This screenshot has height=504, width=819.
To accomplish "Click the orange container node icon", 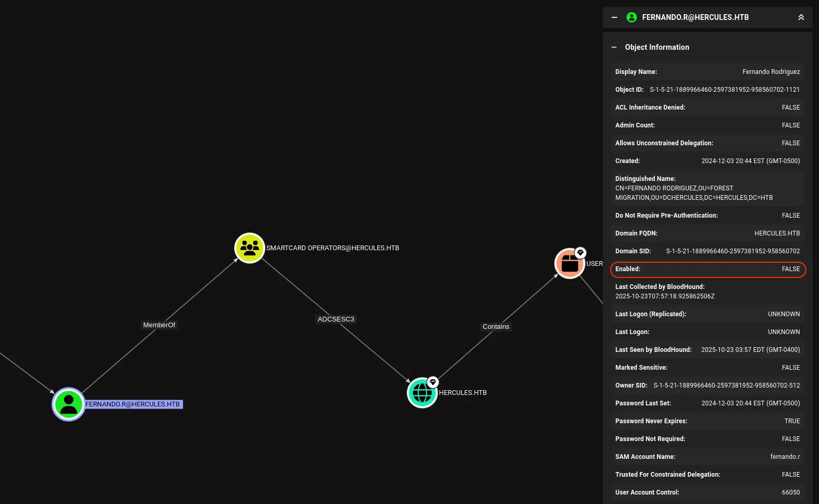I will (x=569, y=264).
